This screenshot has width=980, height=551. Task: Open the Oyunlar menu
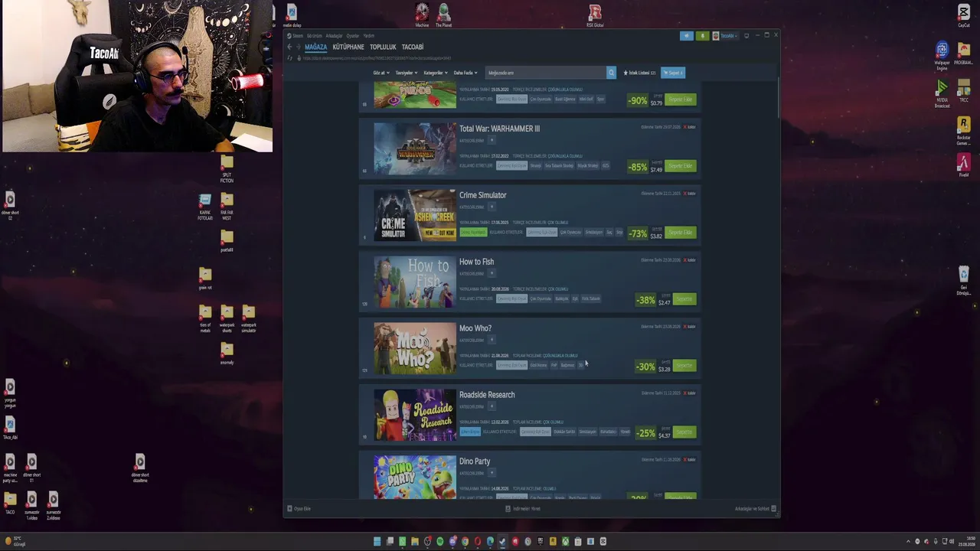point(353,36)
